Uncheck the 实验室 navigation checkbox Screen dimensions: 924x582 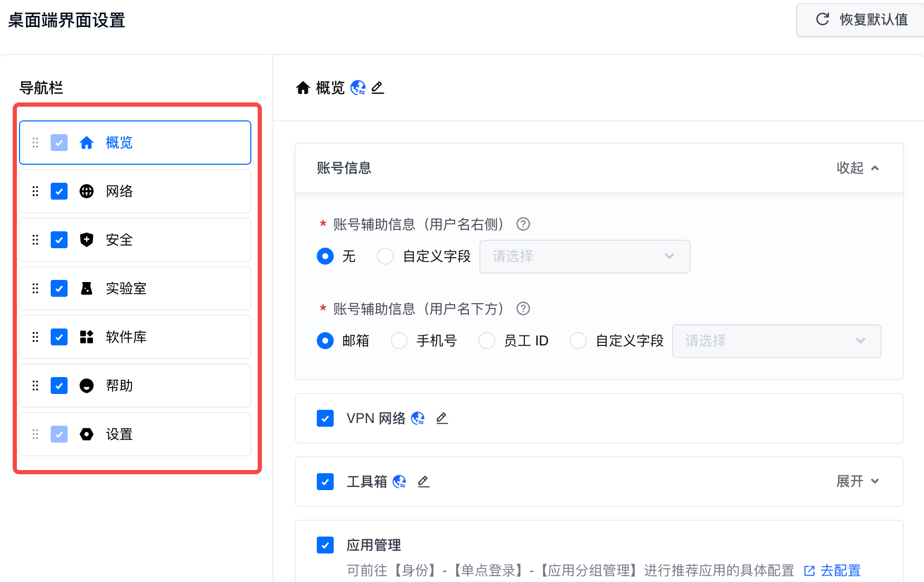[x=59, y=288]
